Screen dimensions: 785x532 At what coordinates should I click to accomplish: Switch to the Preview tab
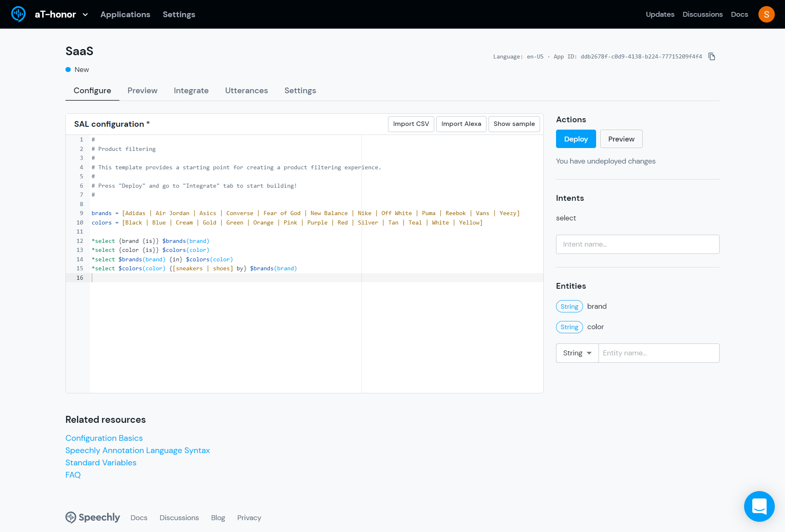(142, 91)
